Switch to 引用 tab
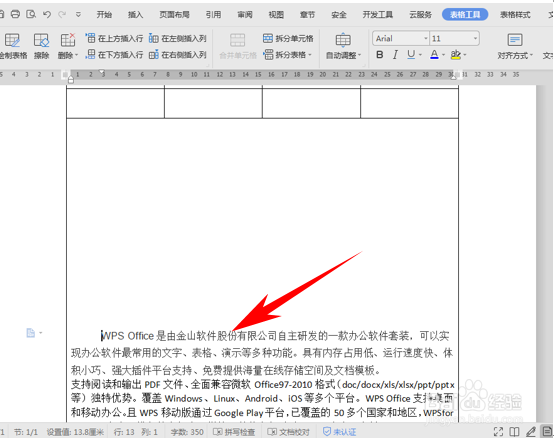The height and width of the screenshot is (439, 554). [x=213, y=14]
